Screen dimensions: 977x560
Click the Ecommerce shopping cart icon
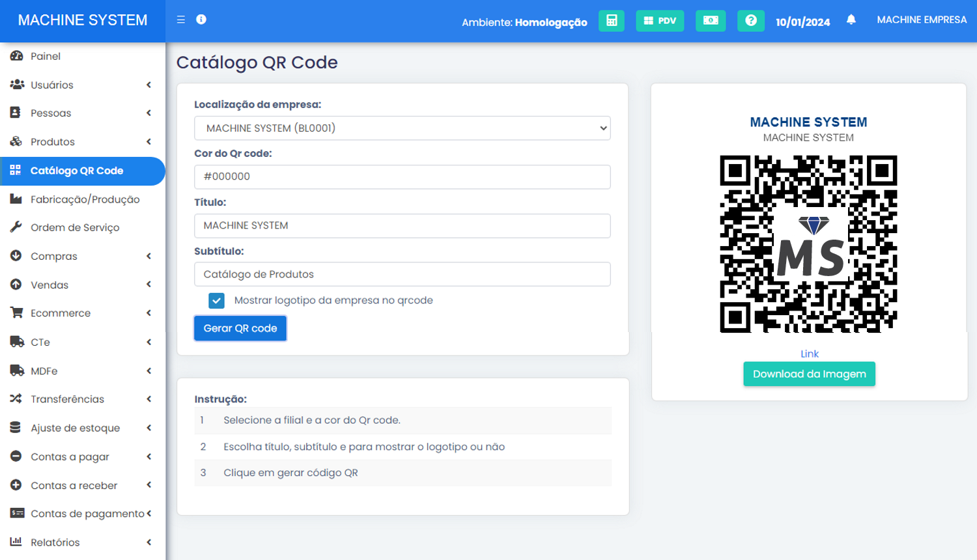coord(17,313)
